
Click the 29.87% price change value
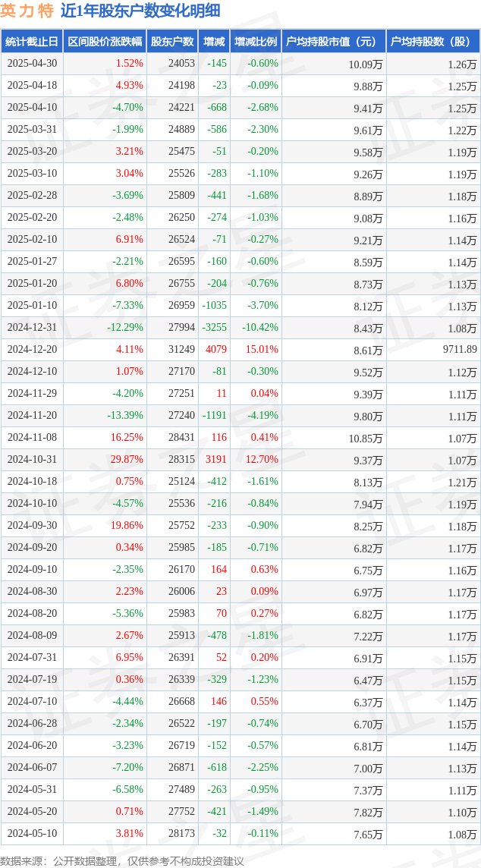click(x=127, y=460)
